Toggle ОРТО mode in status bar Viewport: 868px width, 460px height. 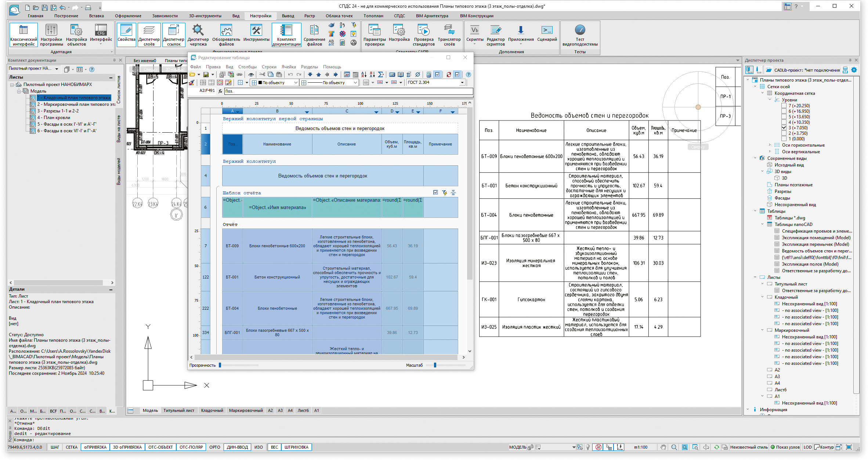[x=214, y=447]
